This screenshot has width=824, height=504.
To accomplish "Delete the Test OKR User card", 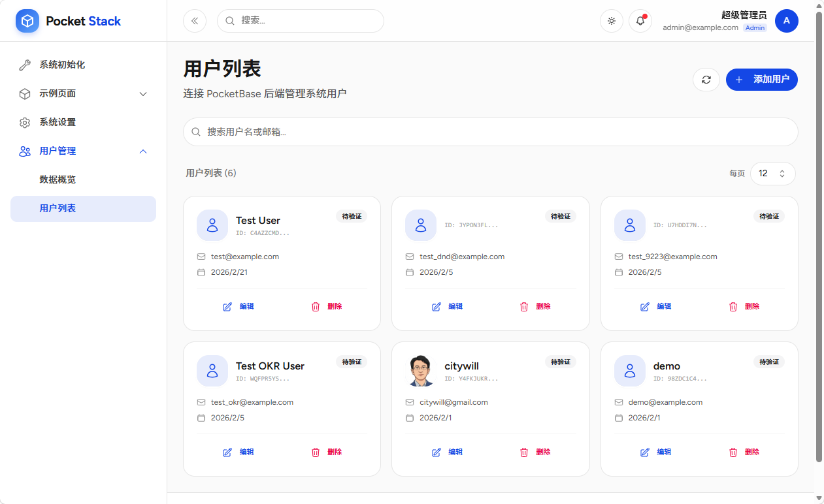I will 326,452.
